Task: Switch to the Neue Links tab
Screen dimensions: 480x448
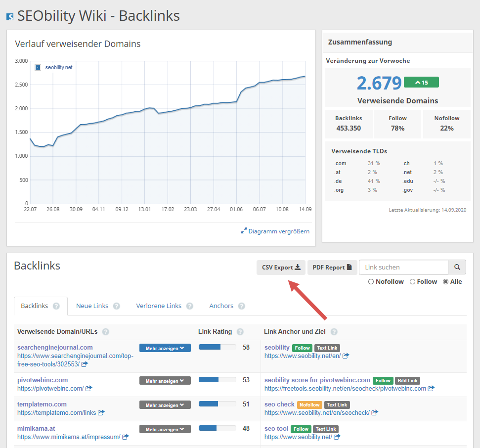Action: coord(92,306)
